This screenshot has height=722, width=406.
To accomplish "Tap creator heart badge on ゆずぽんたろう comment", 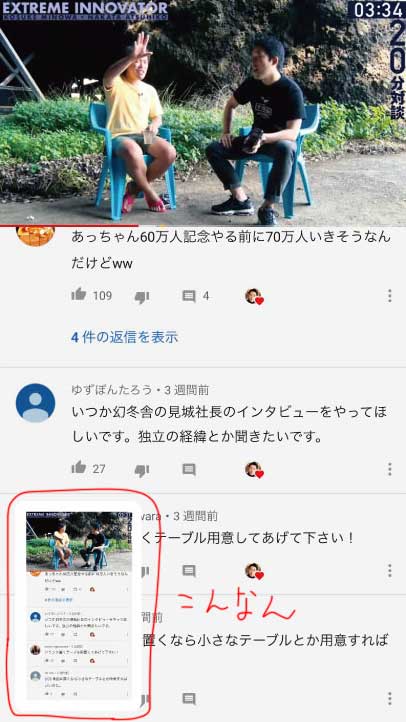I will point(254,470).
